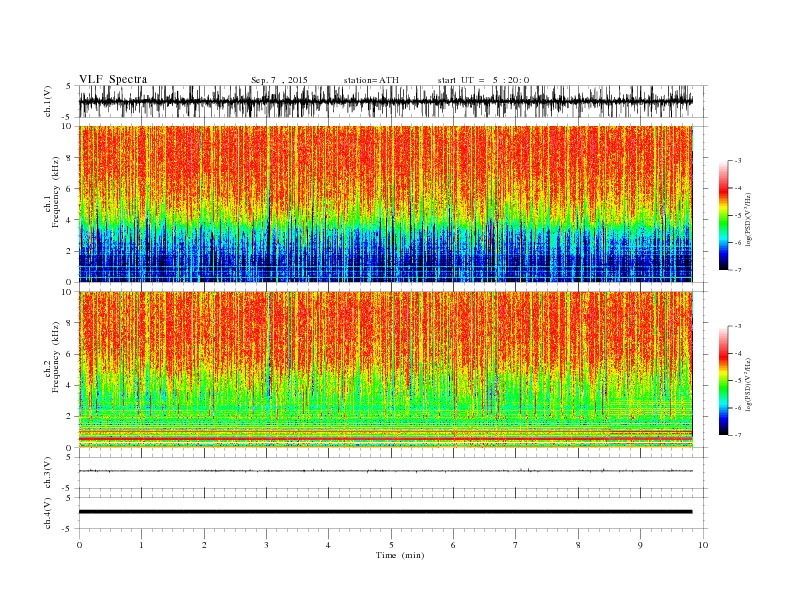Screen dimensions: 792x612
Task: Click time axis tick label "9"
Action: coord(640,545)
